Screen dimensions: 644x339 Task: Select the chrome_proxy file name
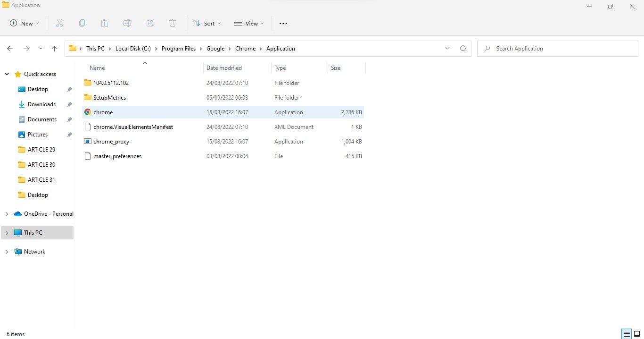[x=111, y=142]
